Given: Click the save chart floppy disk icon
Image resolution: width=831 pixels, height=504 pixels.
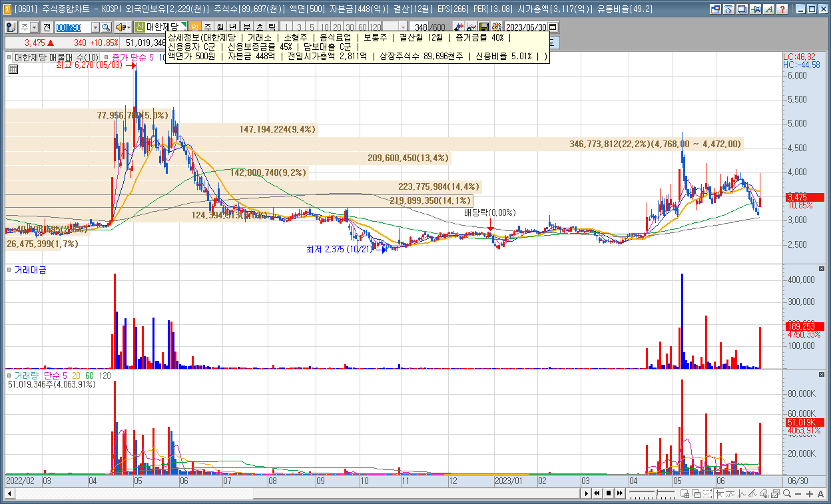Looking at the screenshot, I should (484, 27).
